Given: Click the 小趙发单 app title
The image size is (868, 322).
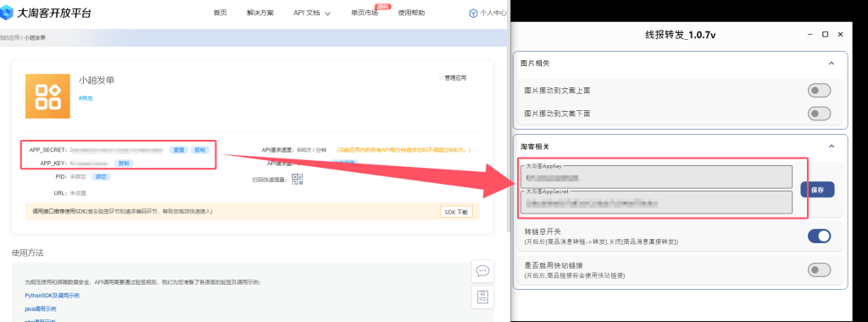Looking at the screenshot, I should pyautogui.click(x=97, y=80).
